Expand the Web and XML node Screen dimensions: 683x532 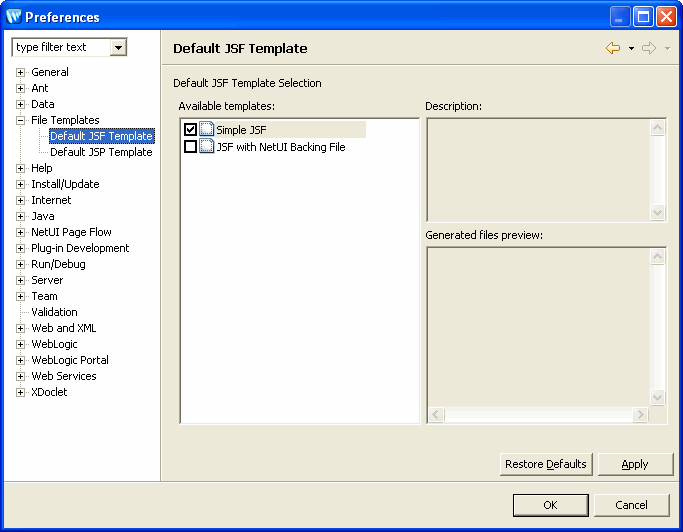pyautogui.click(x=20, y=328)
